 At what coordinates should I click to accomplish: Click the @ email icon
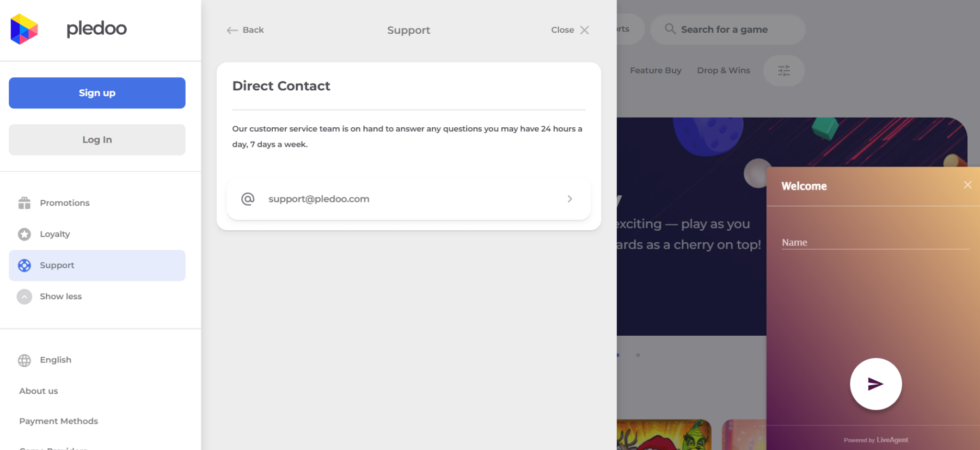pos(248,199)
